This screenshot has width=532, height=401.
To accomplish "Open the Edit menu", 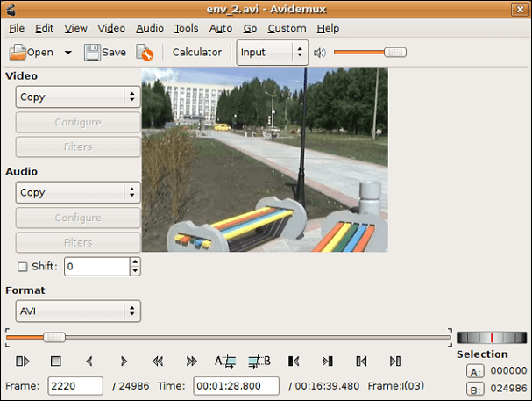I will pyautogui.click(x=45, y=28).
